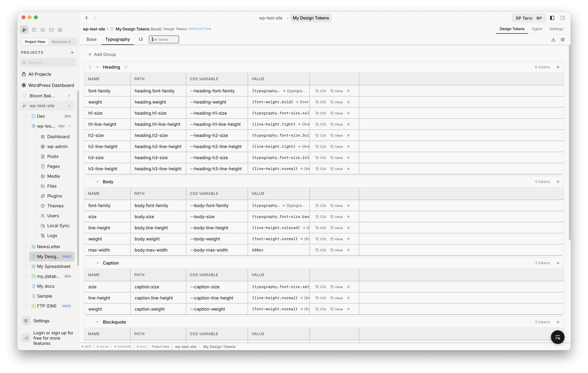Open the mail icon at the top of sidebar

point(52,30)
